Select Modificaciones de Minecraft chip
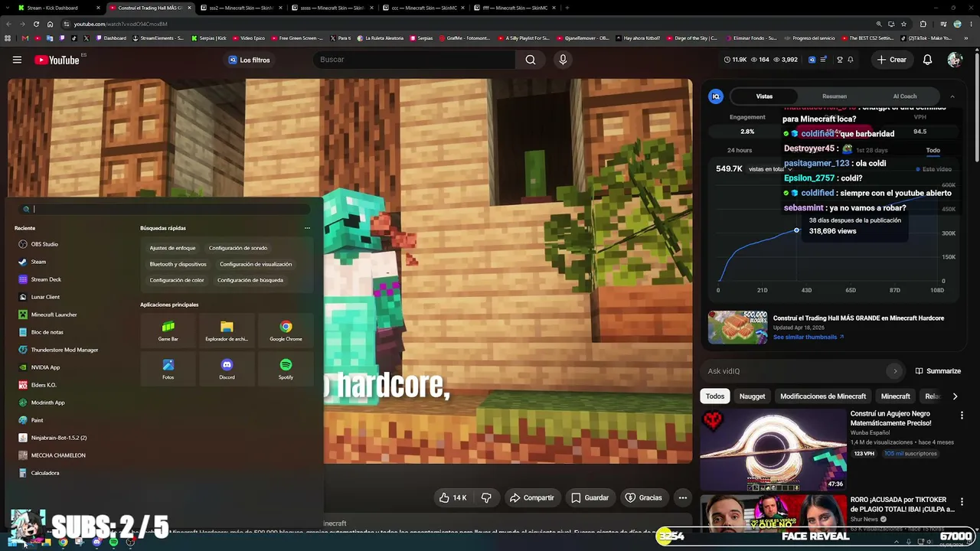This screenshot has height=551, width=980. click(x=823, y=396)
